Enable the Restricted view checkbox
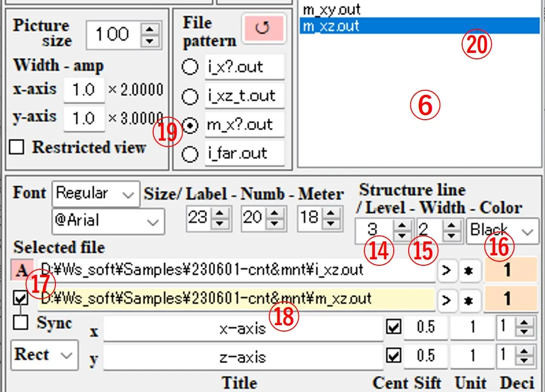 coord(16,147)
